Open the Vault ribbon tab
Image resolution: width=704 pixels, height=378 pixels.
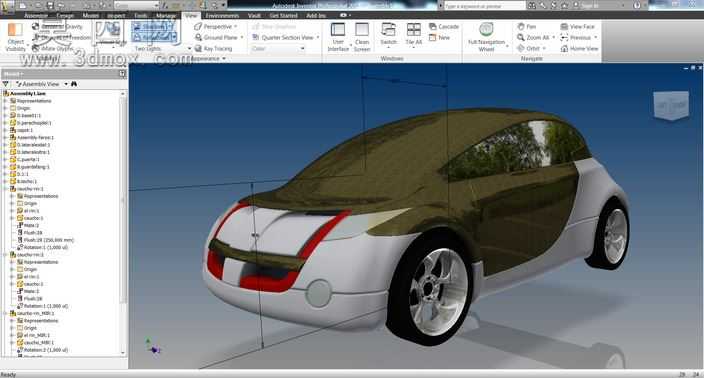click(254, 15)
